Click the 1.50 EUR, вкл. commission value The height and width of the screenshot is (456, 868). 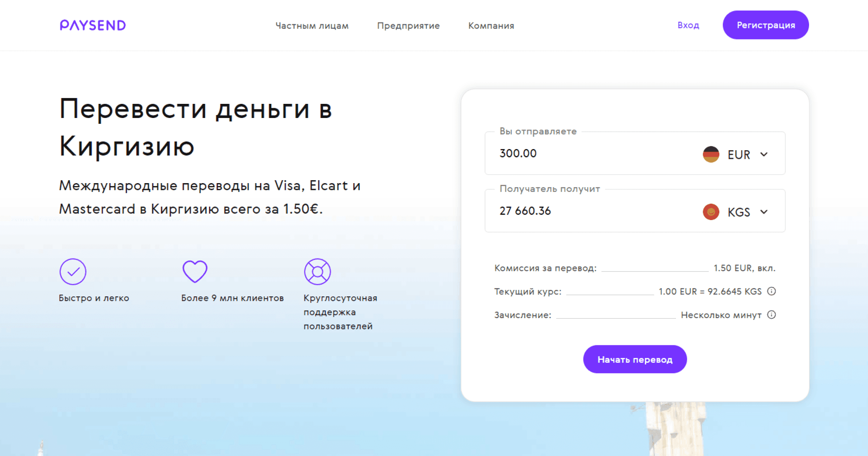(744, 268)
